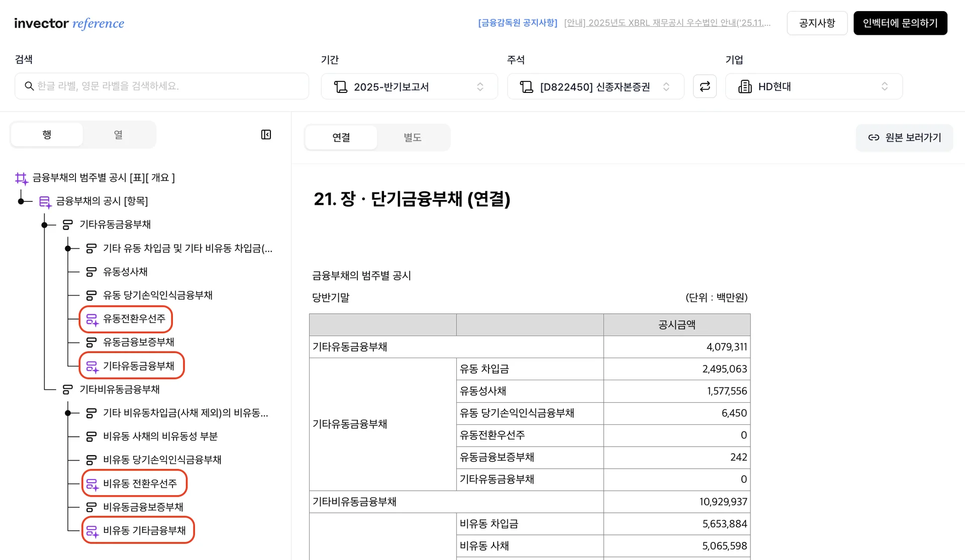Click the 인벡터에 문의하기 button
This screenshot has height=560, width=965.
pyautogui.click(x=900, y=23)
